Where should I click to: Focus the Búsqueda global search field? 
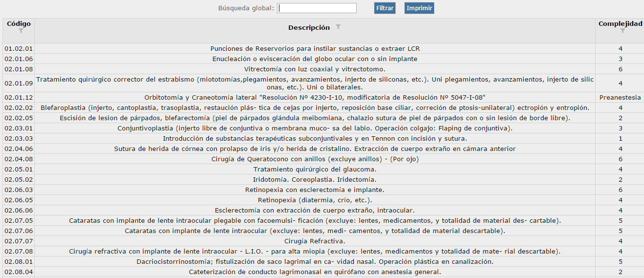pos(317,8)
